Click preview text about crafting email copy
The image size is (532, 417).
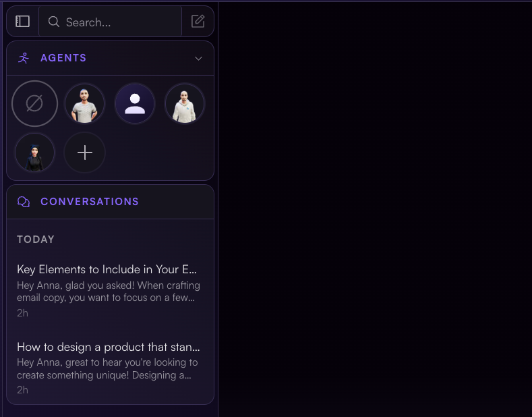pos(109,291)
